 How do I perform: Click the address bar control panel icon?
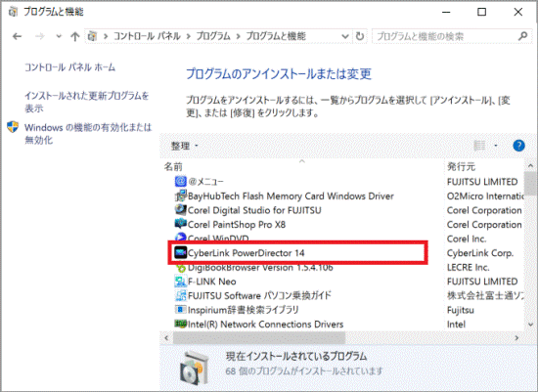(92, 36)
